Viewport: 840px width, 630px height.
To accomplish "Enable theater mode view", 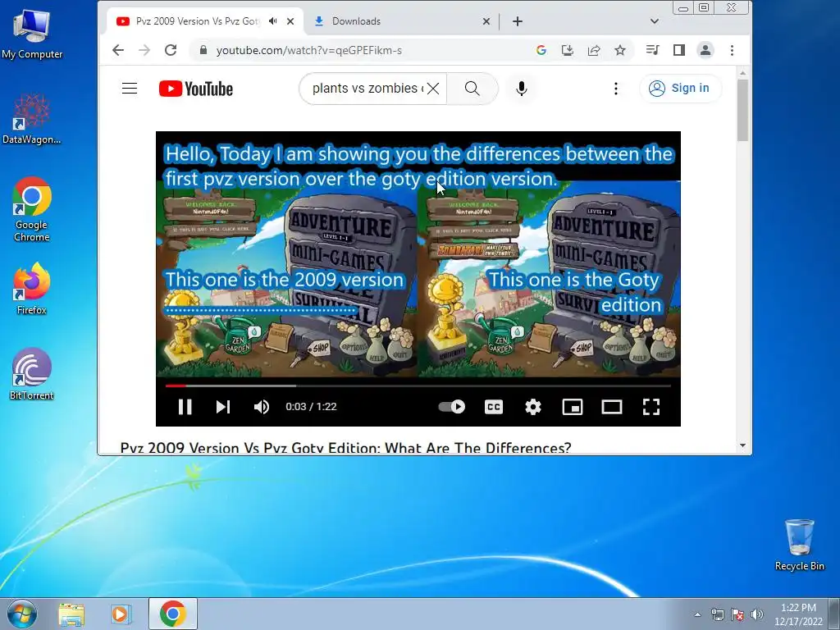I will click(x=612, y=407).
